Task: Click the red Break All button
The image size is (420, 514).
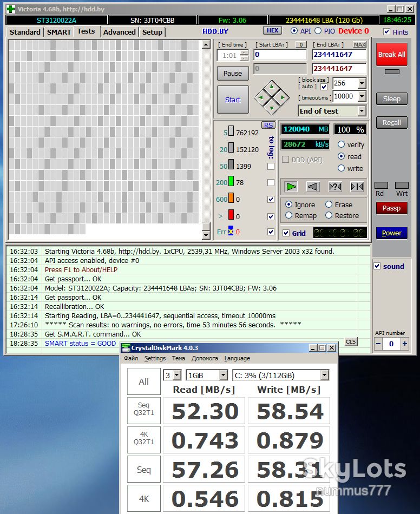Action: [392, 55]
